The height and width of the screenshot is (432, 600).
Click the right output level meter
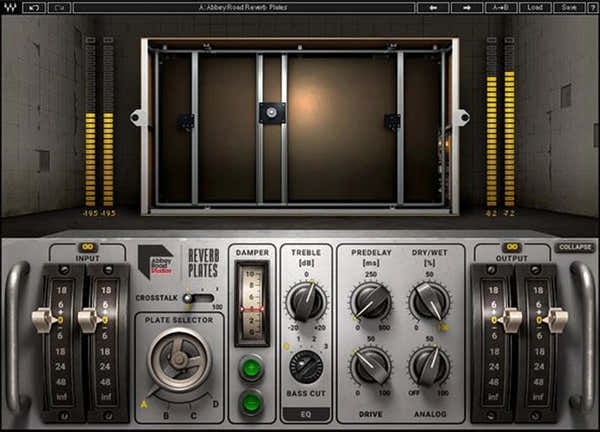509,122
